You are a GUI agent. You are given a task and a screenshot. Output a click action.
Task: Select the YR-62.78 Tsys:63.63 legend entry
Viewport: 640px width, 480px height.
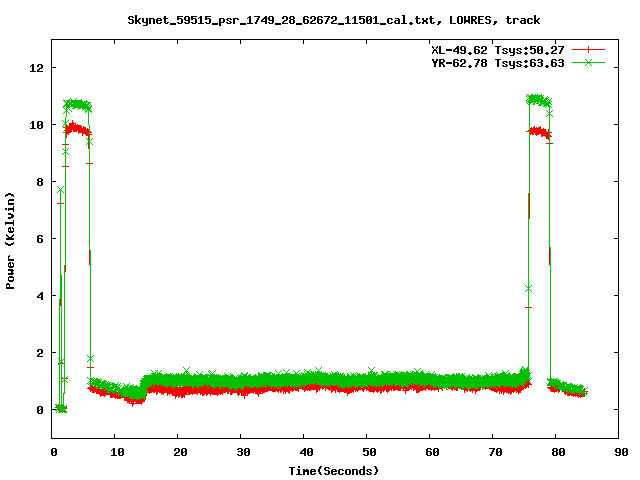point(498,63)
